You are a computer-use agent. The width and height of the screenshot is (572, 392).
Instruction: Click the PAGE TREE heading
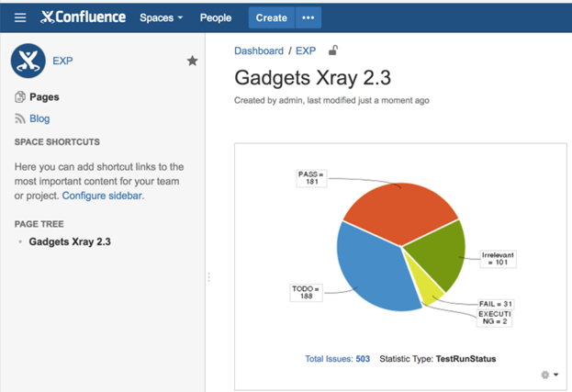[x=39, y=224]
